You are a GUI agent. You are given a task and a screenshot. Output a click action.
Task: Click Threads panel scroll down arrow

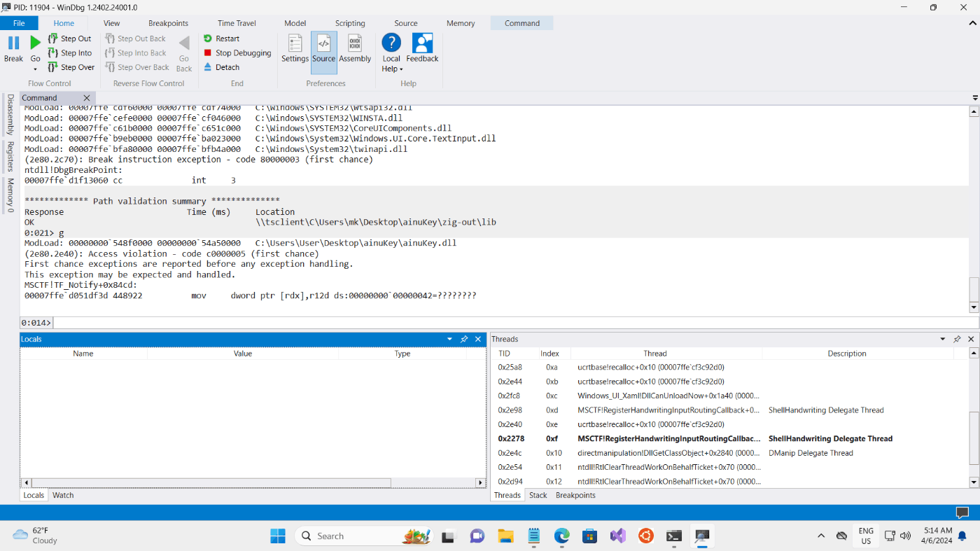(x=974, y=482)
